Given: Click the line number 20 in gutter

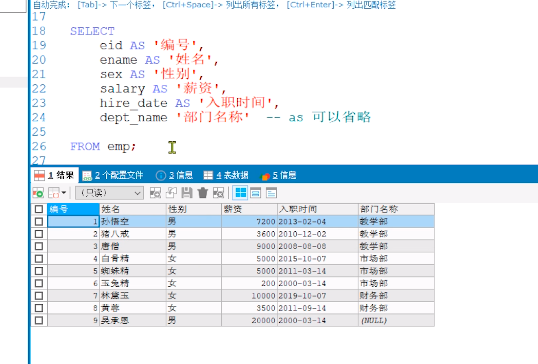Looking at the screenshot, I should pos(39,60).
